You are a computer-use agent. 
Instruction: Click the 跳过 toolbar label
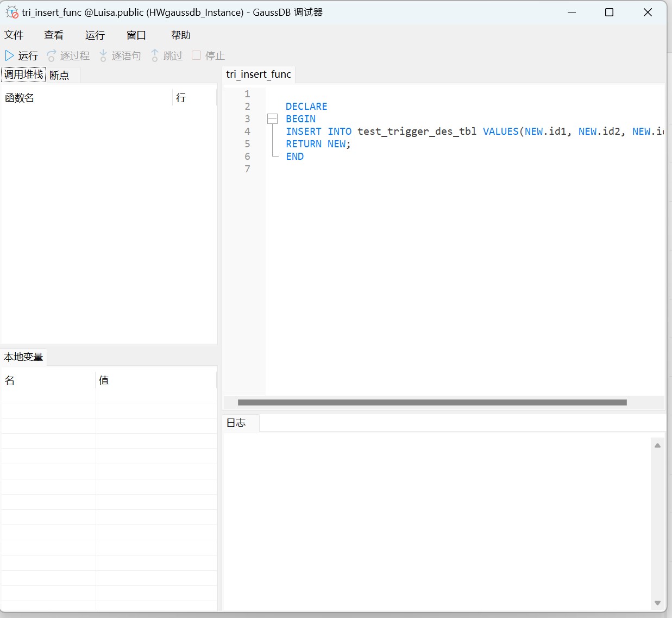[x=173, y=56]
